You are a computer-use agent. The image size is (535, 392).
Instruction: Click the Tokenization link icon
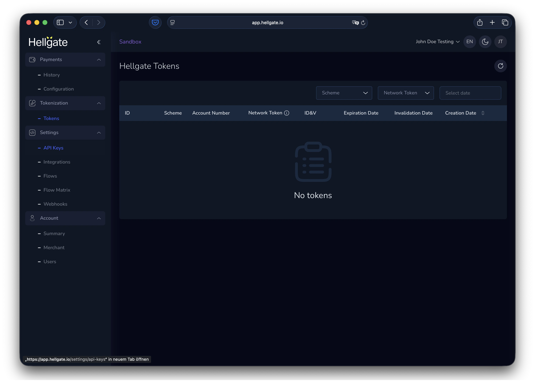[x=32, y=103]
